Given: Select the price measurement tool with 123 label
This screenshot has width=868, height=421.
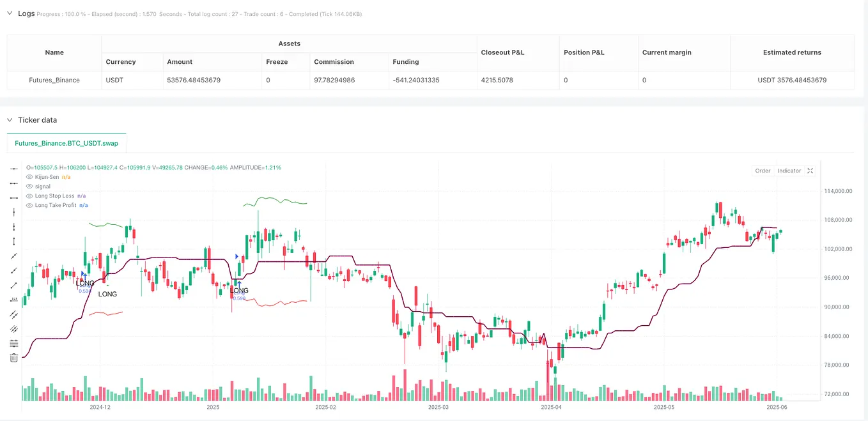Looking at the screenshot, I should pos(13,298).
